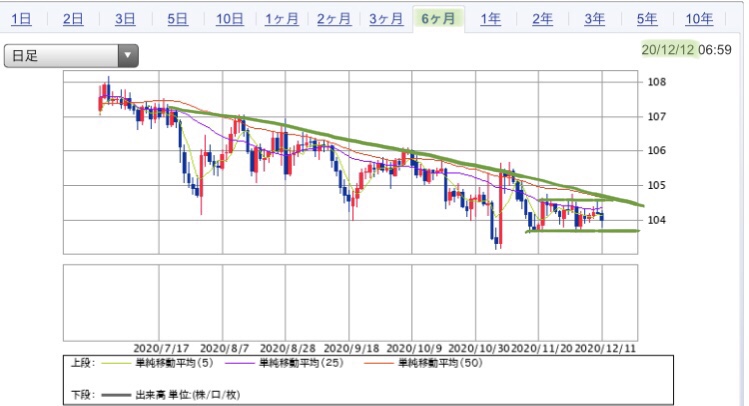Click the 日足 dropdown arrow button
749x406 pixels.
coord(128,56)
